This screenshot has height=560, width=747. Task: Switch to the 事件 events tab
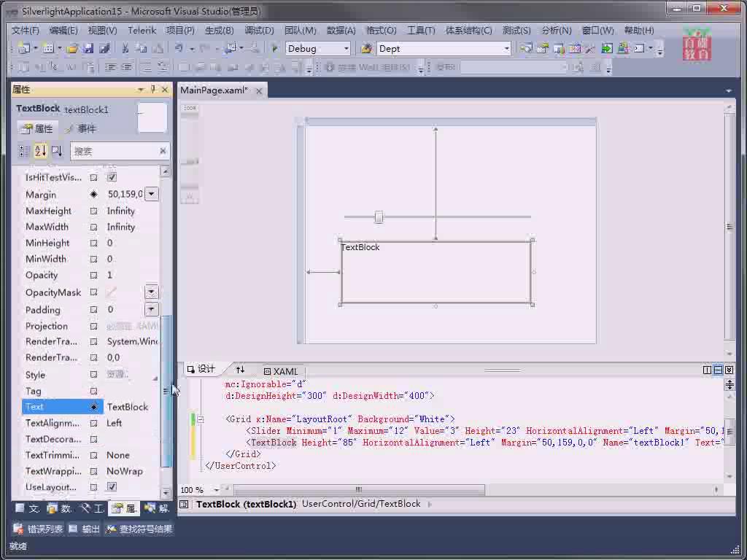click(x=81, y=128)
